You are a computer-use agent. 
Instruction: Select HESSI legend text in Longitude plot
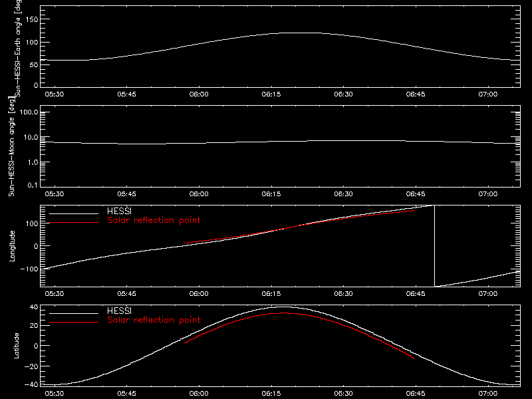click(119, 211)
